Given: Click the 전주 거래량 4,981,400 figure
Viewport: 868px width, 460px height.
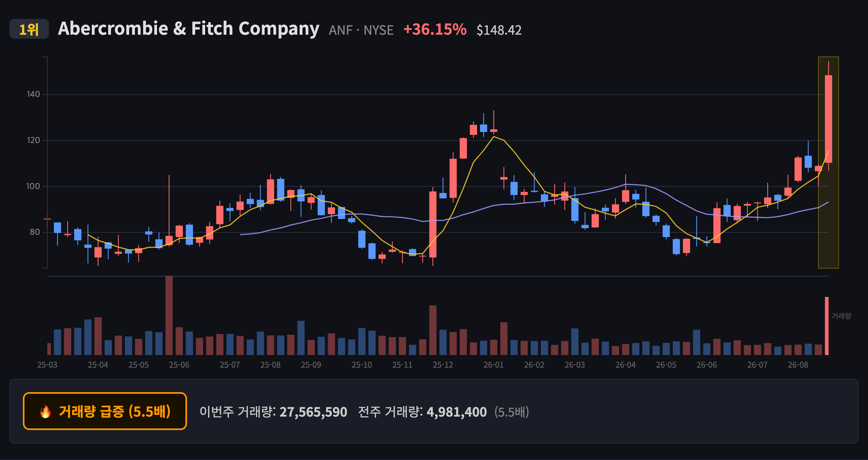Looking at the screenshot, I should 422,412.
